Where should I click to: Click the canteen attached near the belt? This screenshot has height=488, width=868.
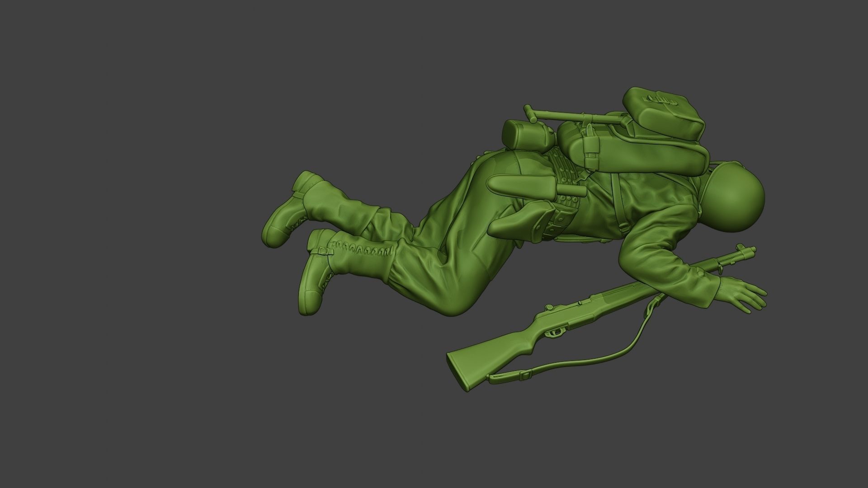point(529,135)
